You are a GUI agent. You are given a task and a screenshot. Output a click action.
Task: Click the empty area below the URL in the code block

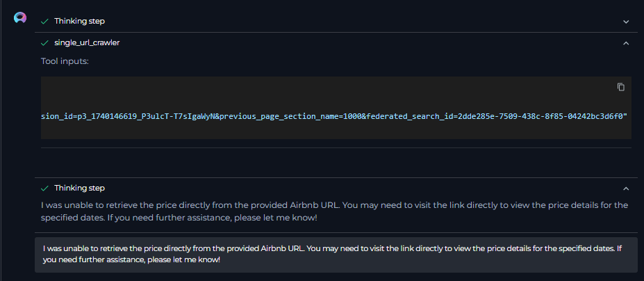pyautogui.click(x=333, y=130)
